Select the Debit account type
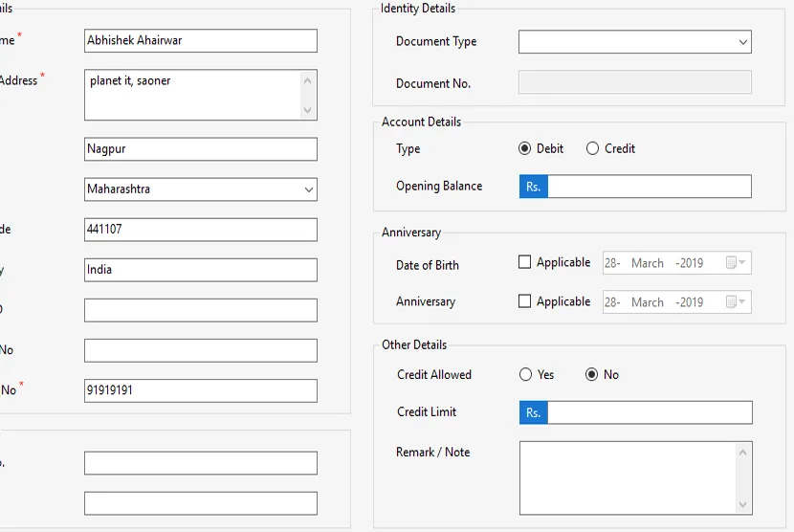The image size is (794, 532). pos(524,148)
